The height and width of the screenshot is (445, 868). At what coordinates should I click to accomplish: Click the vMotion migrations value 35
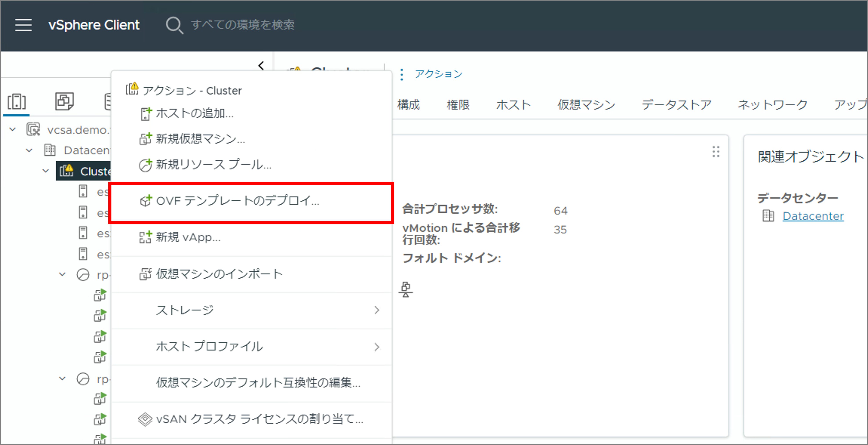[x=560, y=230]
